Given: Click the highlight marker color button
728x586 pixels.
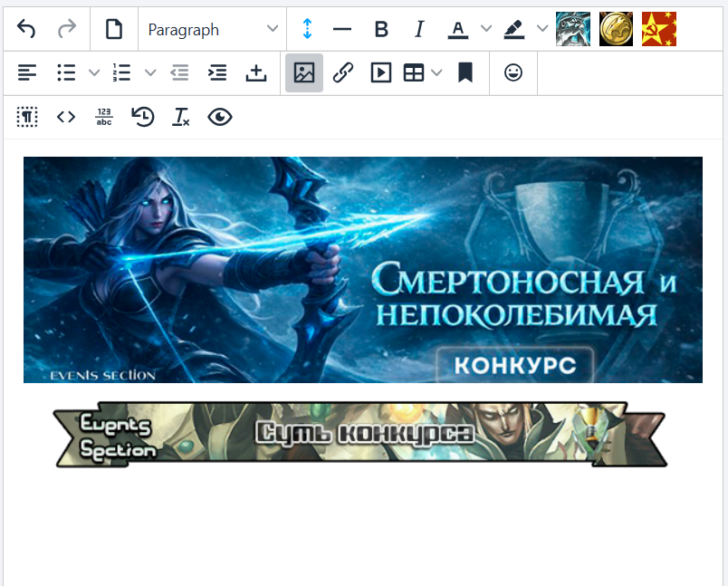Looking at the screenshot, I should click(514, 30).
